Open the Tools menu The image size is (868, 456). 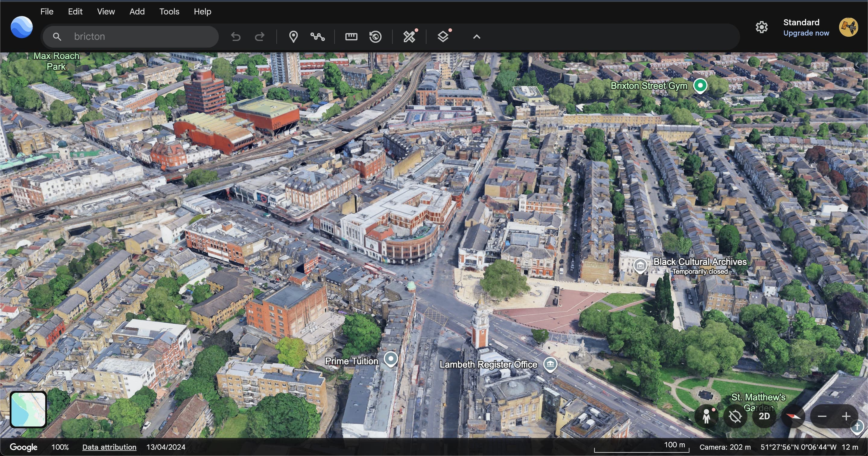tap(169, 11)
